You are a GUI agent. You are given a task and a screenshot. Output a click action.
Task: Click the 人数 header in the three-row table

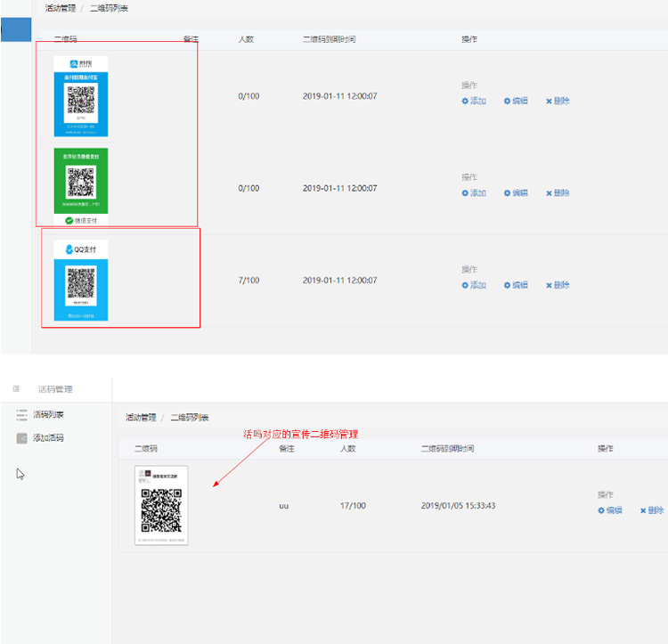(246, 39)
